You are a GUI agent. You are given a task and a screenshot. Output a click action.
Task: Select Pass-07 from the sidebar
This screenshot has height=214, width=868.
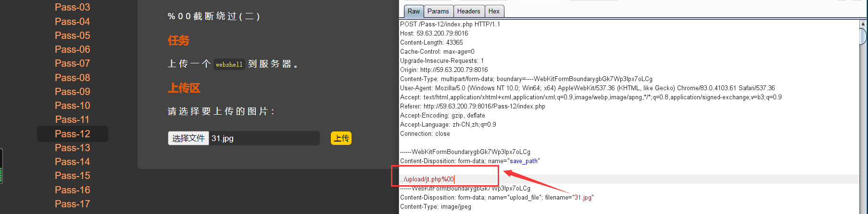(x=72, y=63)
